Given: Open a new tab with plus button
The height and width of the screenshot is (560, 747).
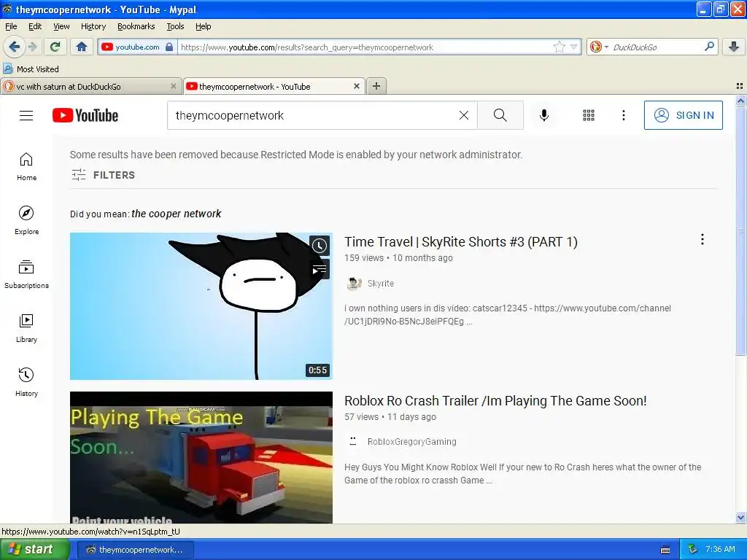Looking at the screenshot, I should (376, 86).
